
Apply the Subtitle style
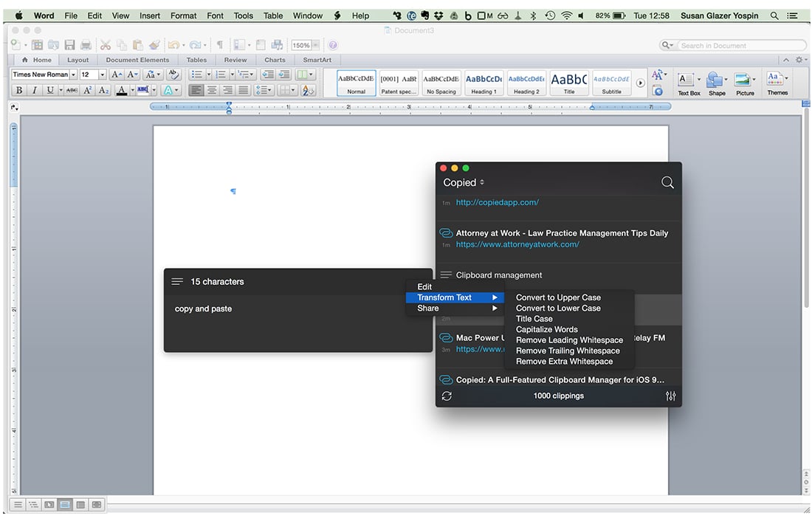click(611, 83)
